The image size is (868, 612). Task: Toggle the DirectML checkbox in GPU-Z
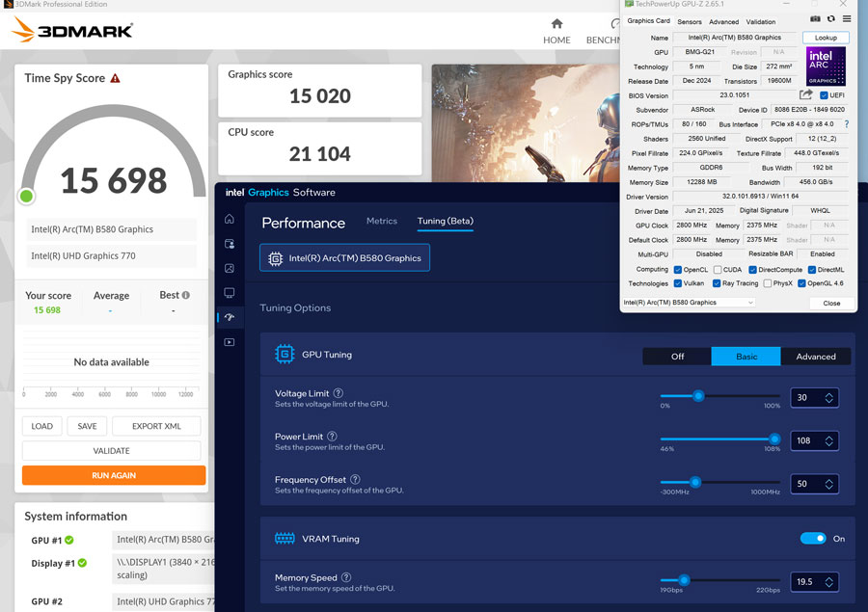coord(811,270)
